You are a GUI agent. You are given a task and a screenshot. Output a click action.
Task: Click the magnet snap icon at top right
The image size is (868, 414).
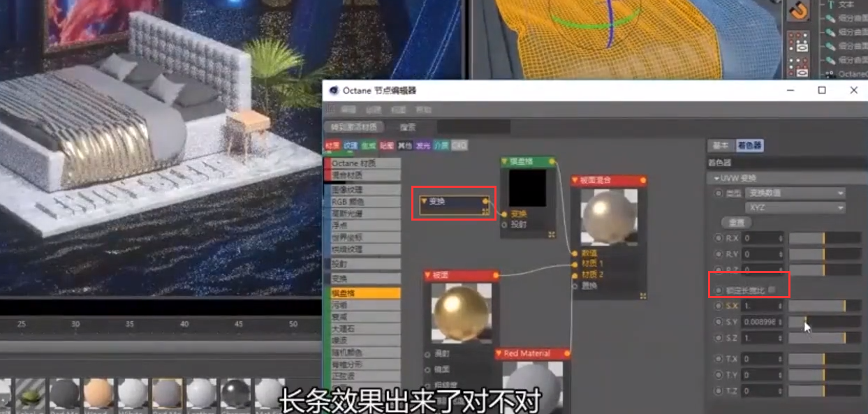798,10
